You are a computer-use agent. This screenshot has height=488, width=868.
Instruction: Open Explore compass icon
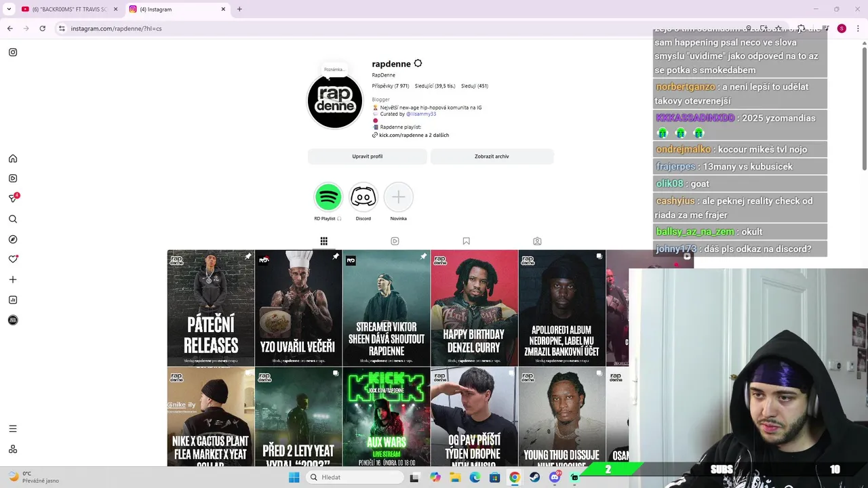tap(13, 239)
